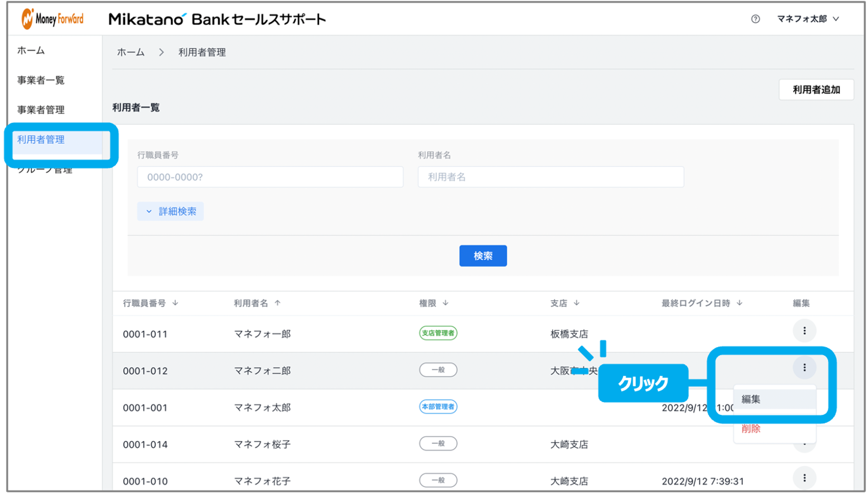Viewport: 868px width, 496px height.
Task: Click login time 2022/9/12 7:39:31
Action: tap(702, 481)
